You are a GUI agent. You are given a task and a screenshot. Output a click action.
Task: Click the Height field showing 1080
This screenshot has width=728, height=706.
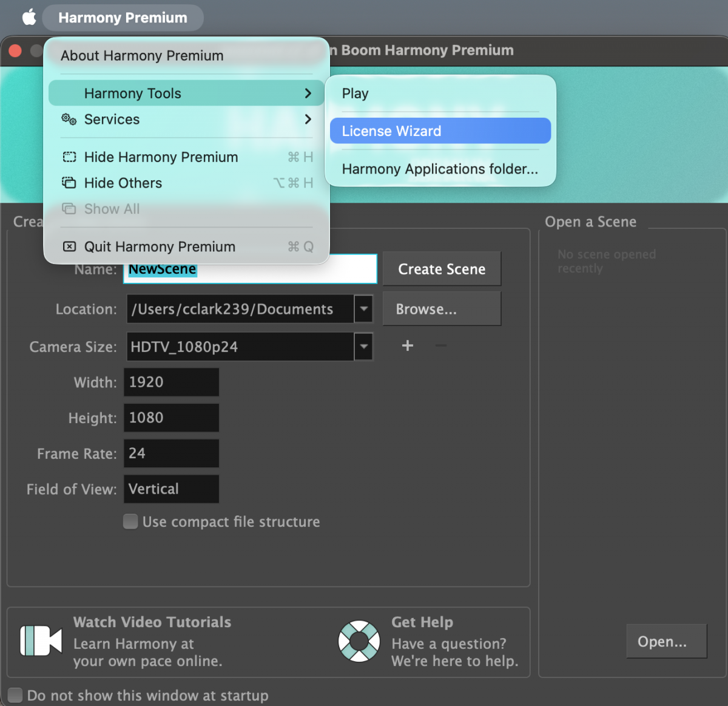coord(172,418)
